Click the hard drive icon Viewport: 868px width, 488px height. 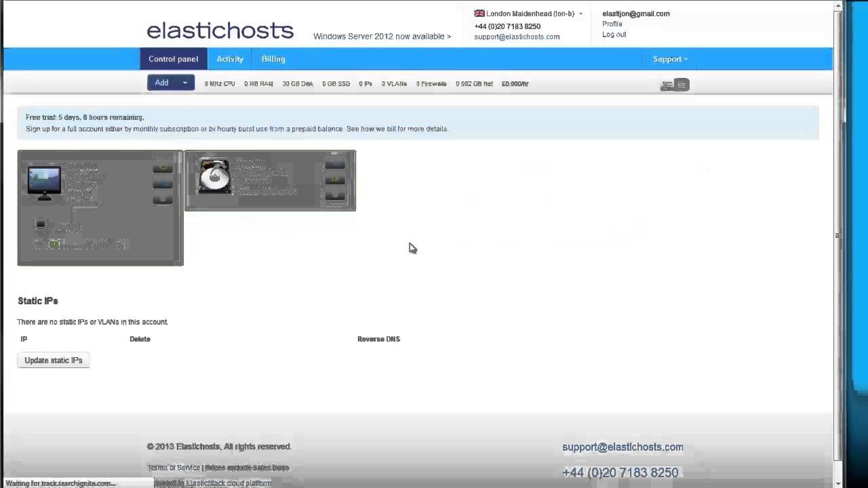point(214,176)
